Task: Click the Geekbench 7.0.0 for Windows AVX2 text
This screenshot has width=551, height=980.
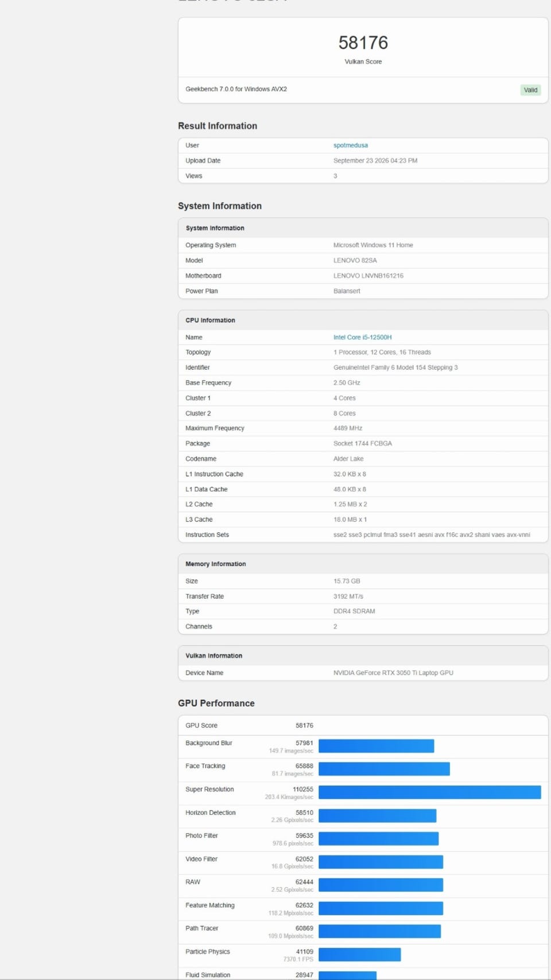Action: [236, 89]
